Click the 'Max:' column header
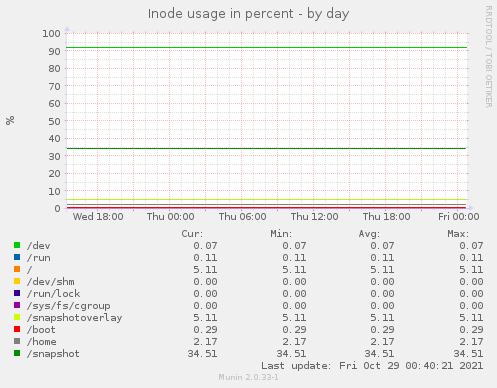 pyautogui.click(x=458, y=234)
